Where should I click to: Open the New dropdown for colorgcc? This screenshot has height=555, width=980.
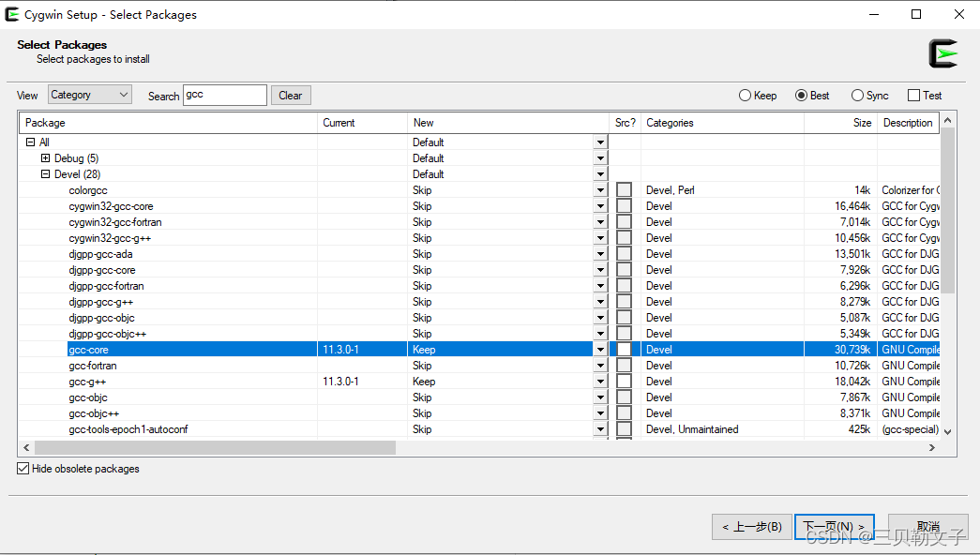[600, 190]
